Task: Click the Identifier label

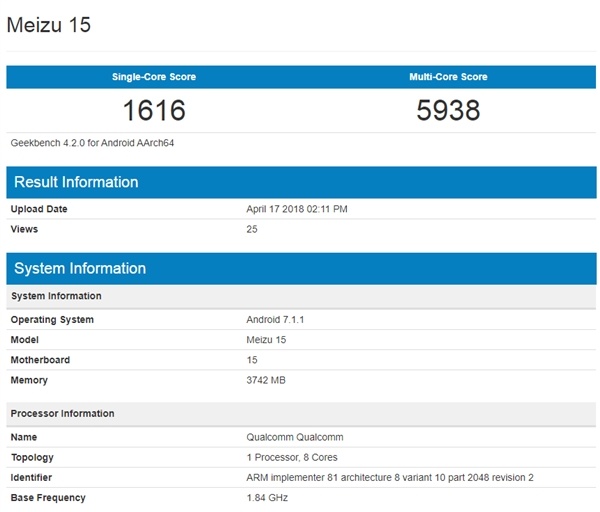Action: point(31,478)
